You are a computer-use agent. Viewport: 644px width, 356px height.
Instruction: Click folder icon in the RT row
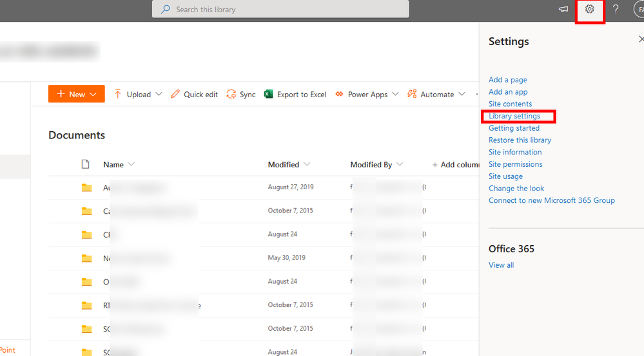point(86,305)
